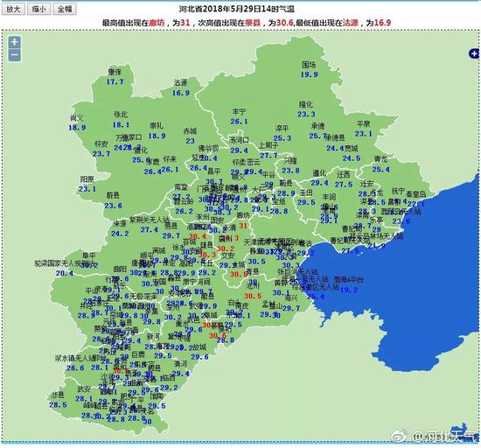Viewport: 481px width, 448px height.
Task: Click the 20.4 temperature under 驼梁 station
Action: pyautogui.click(x=65, y=273)
